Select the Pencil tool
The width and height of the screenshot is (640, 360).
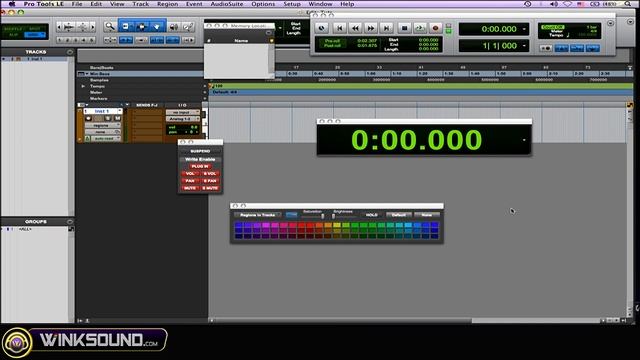[188, 27]
